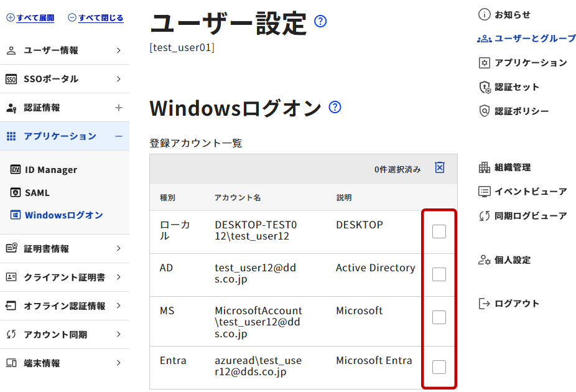Check the Active Directory account checkbox

[439, 274]
